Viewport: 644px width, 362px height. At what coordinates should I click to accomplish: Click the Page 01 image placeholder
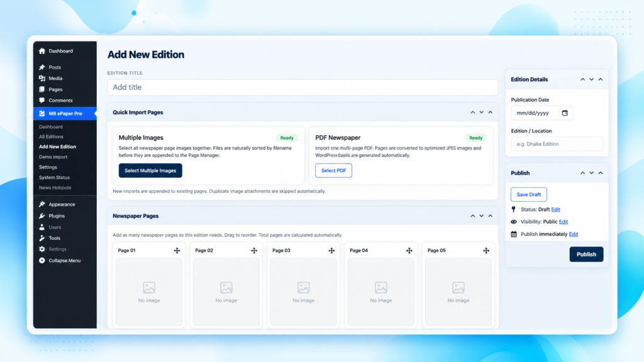[x=148, y=292]
